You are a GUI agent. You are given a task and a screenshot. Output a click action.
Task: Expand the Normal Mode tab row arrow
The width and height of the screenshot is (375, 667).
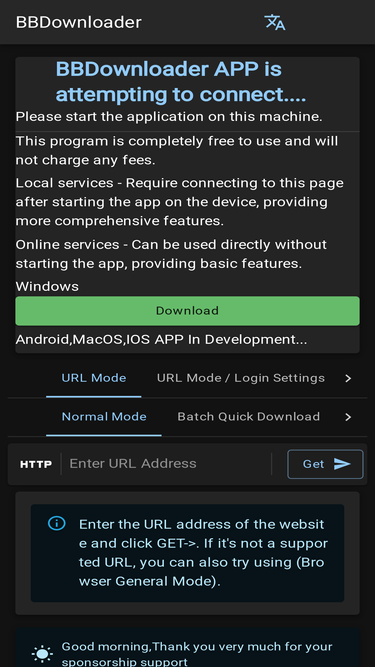[x=348, y=417]
